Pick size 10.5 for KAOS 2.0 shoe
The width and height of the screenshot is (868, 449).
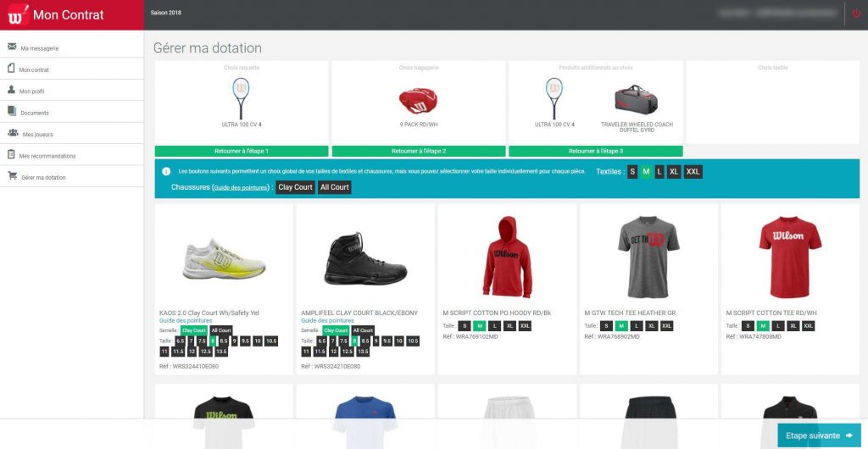(271, 341)
